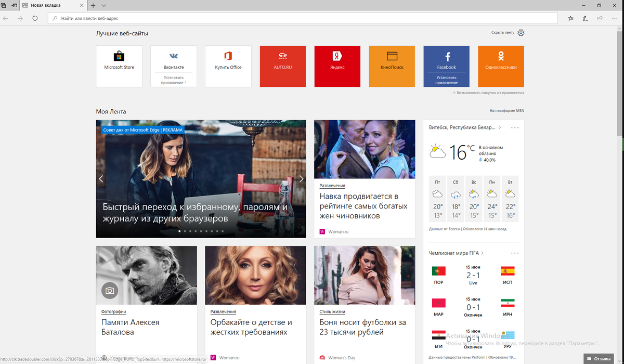624x364 pixels.
Task: Click the set these tabs aside icon
Action: click(14, 5)
